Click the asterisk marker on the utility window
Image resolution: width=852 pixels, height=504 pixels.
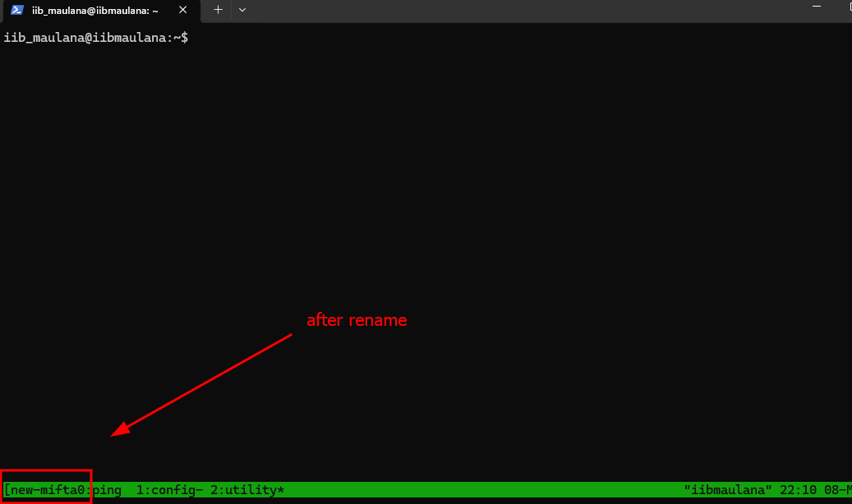279,489
